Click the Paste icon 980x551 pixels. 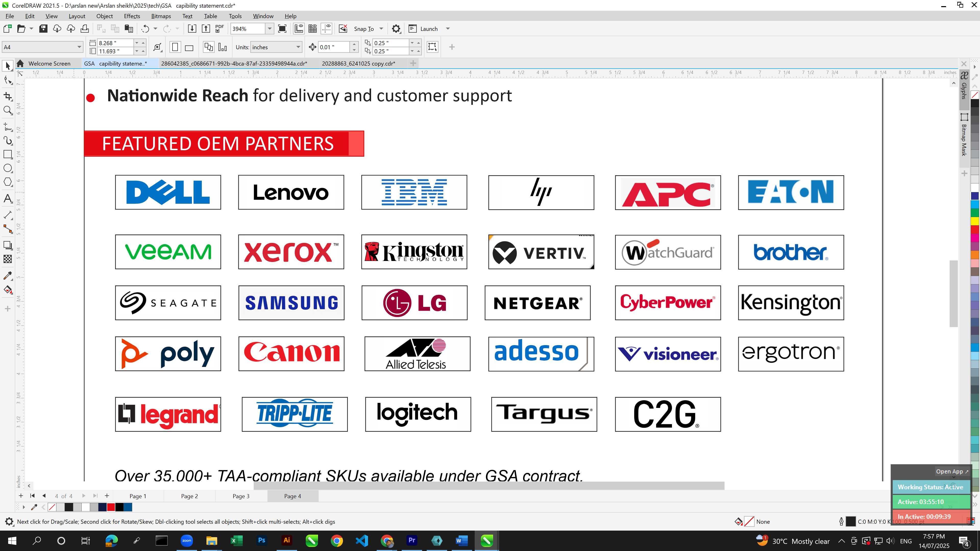(129, 29)
